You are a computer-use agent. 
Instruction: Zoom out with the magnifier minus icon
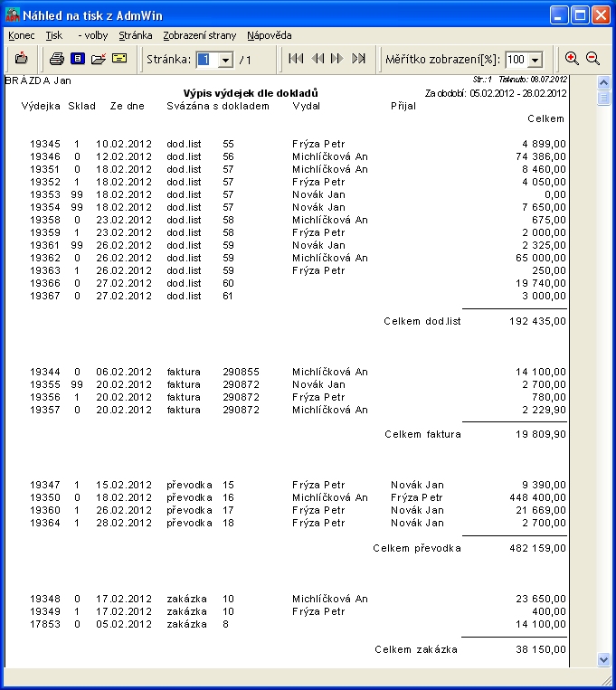(x=592, y=58)
